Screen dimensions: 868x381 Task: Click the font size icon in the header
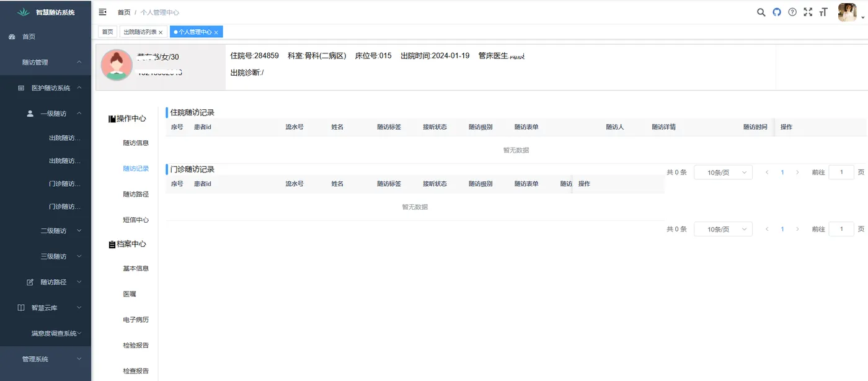click(823, 12)
